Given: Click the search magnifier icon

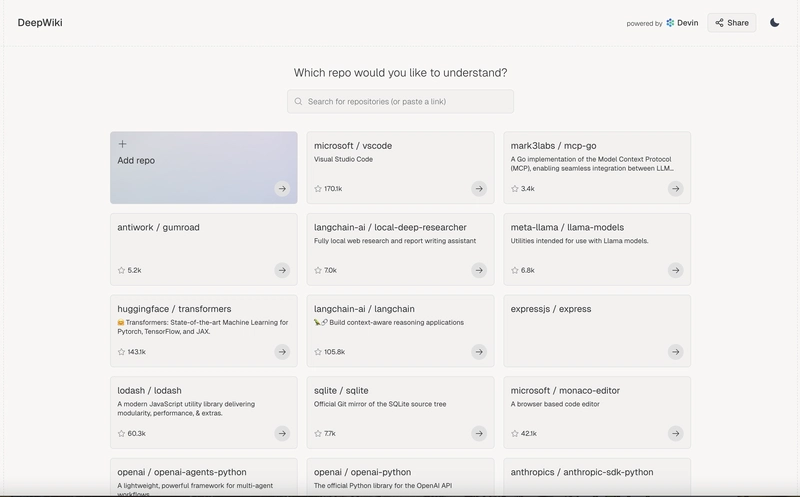Looking at the screenshot, I should point(298,102).
